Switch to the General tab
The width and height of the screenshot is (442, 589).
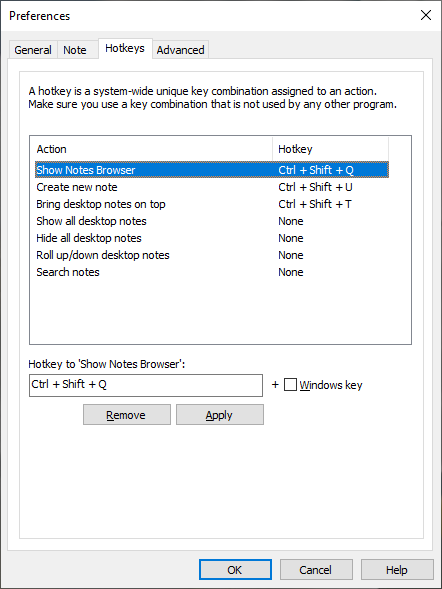click(x=33, y=50)
